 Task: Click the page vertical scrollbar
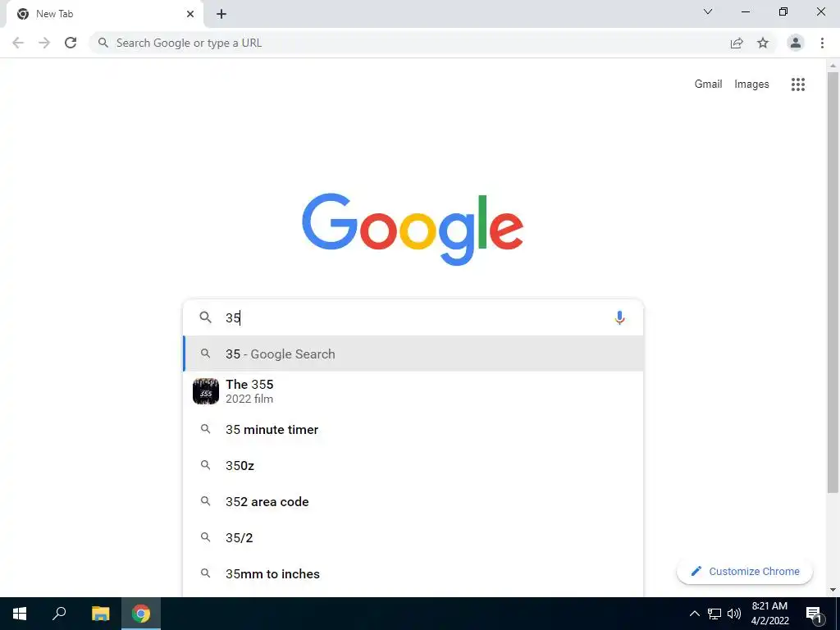[x=833, y=282]
